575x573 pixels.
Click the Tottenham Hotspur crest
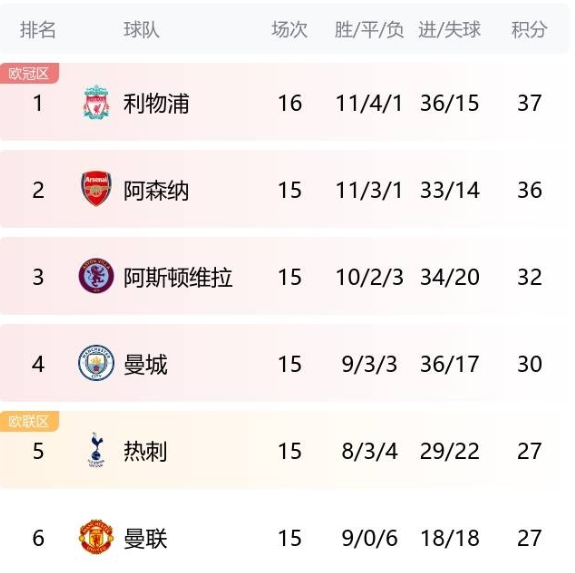point(96,450)
